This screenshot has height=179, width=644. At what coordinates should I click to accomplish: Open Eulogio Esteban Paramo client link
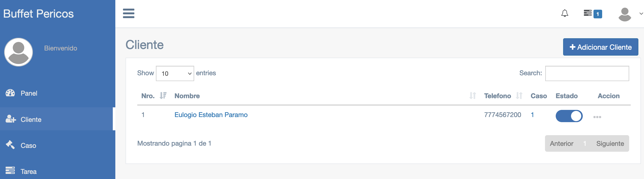coord(211,115)
